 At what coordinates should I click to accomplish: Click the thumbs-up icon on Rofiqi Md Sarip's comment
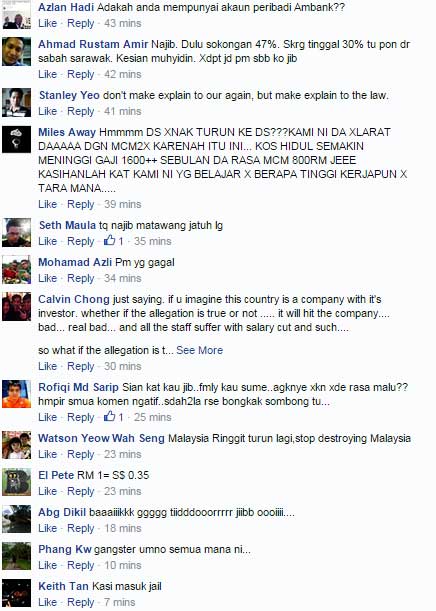(109, 416)
